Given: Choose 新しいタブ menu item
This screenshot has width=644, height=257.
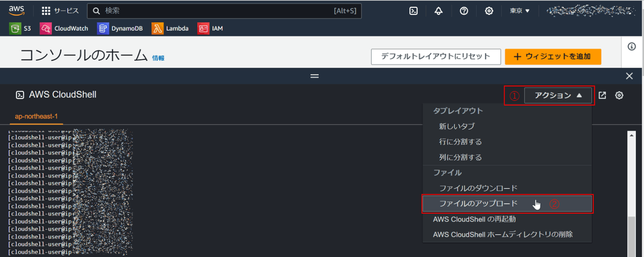Looking at the screenshot, I should point(507,126).
